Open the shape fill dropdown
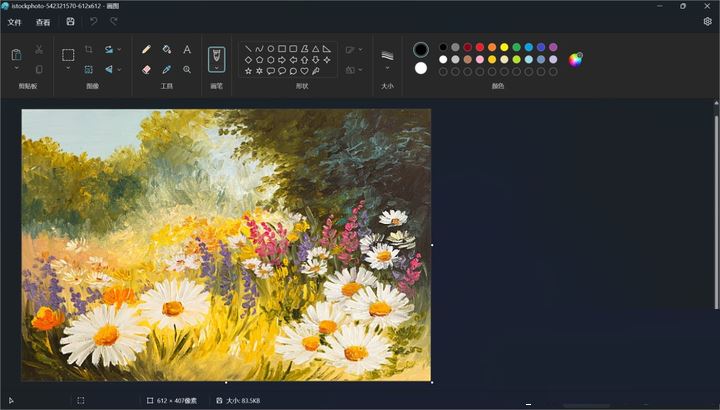This screenshot has width=720, height=410. click(x=354, y=70)
